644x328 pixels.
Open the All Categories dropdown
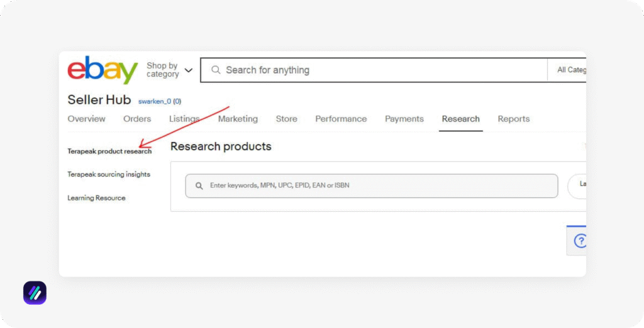click(x=570, y=70)
